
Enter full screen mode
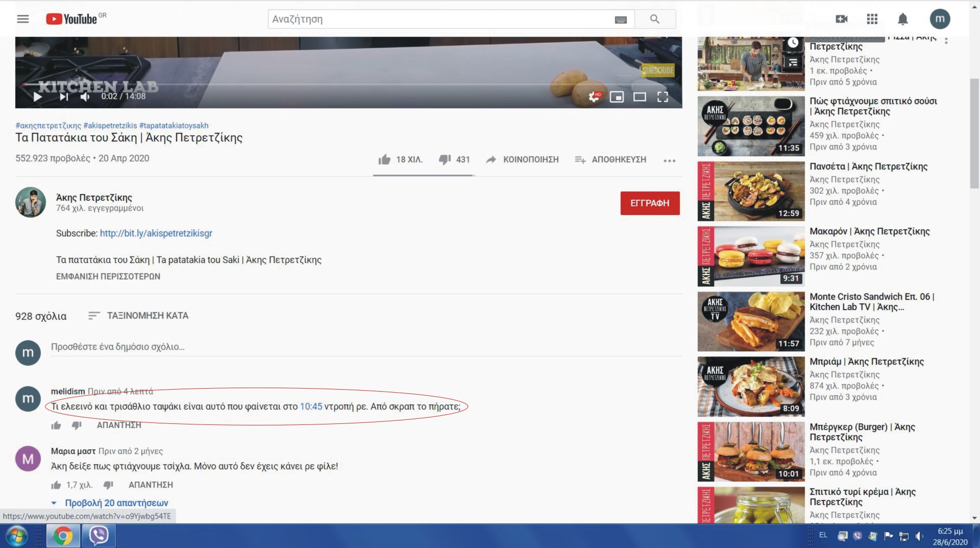coord(663,97)
